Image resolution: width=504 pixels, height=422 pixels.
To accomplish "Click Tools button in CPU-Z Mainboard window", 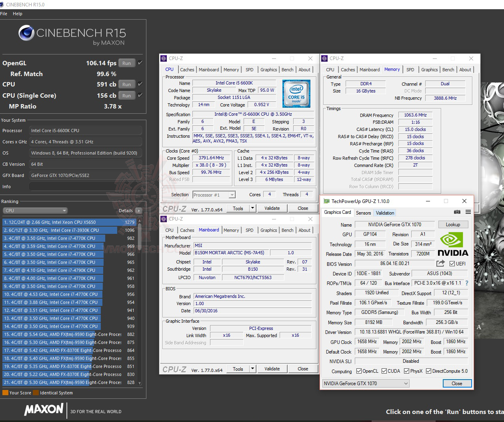I will pos(238,369).
